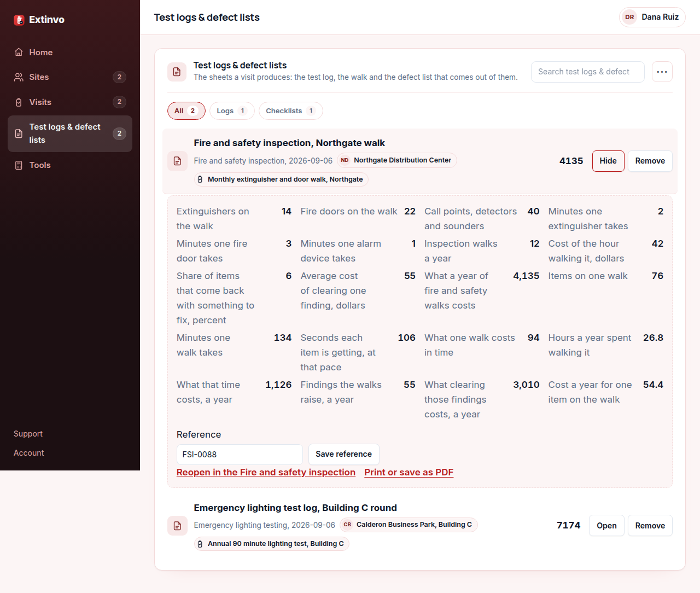Click the DR avatar initials

click(x=629, y=17)
